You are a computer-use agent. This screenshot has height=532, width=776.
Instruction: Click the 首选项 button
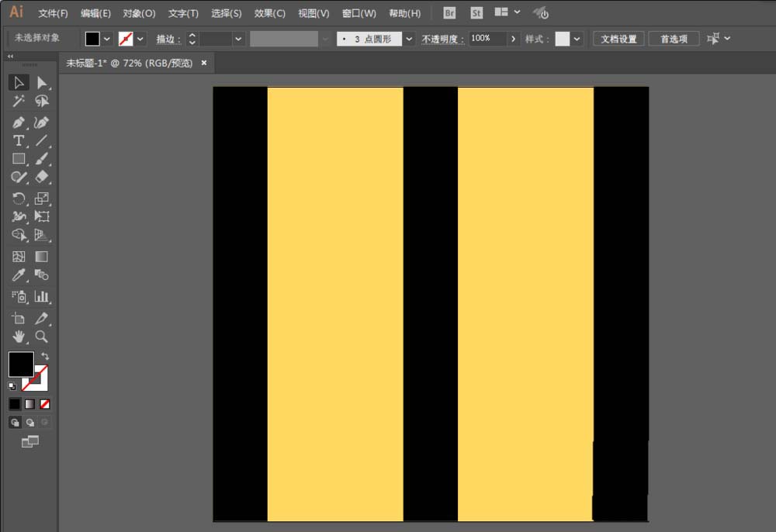[x=674, y=39]
